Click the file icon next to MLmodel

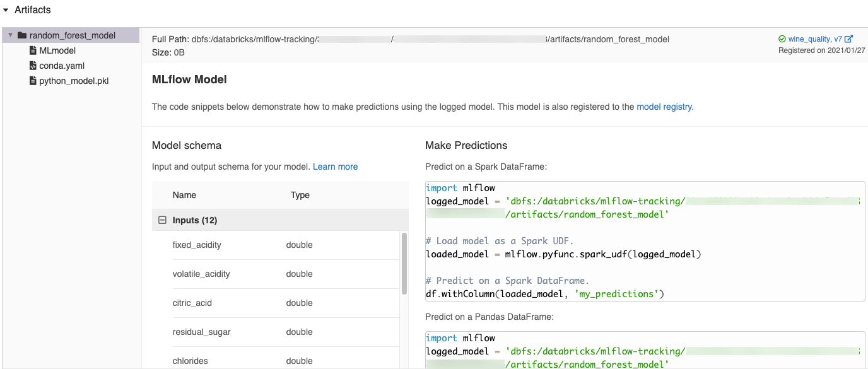tap(34, 50)
